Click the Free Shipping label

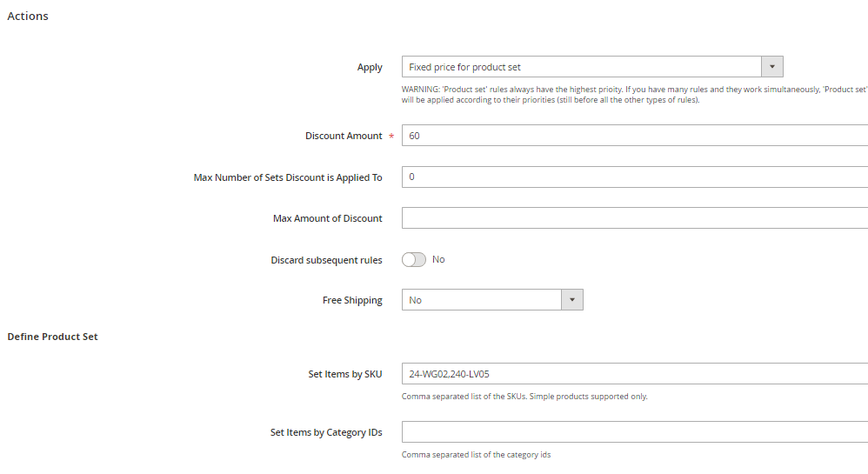(x=352, y=300)
